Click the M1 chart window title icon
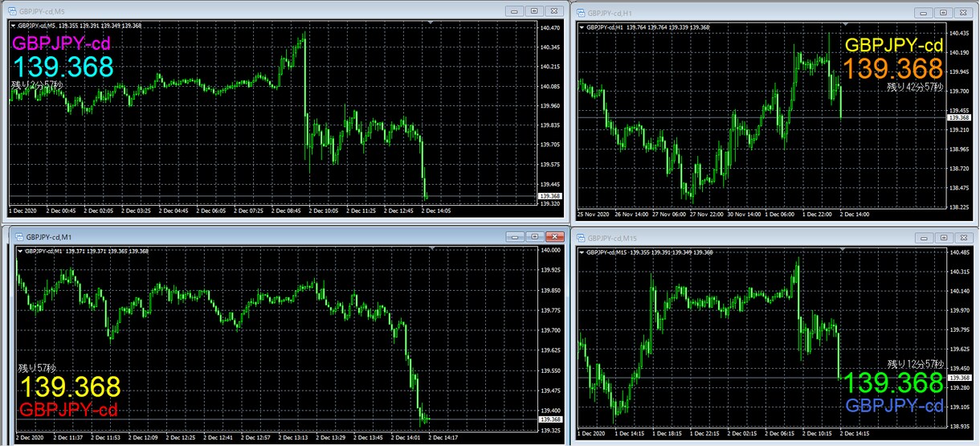The width and height of the screenshot is (980, 446). pyautogui.click(x=18, y=236)
